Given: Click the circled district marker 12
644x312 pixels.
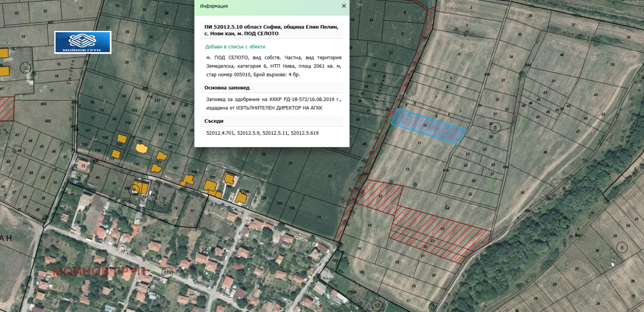Looking at the screenshot, I should point(377,305).
